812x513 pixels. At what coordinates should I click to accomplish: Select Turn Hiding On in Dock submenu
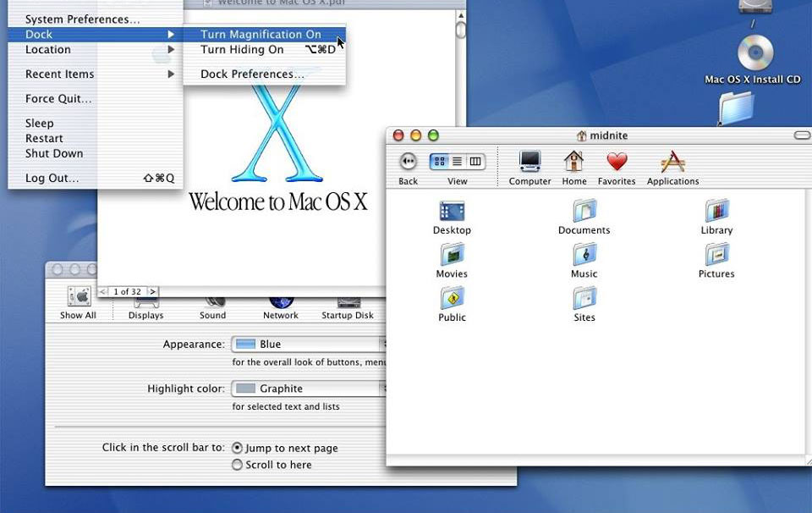pyautogui.click(x=264, y=49)
